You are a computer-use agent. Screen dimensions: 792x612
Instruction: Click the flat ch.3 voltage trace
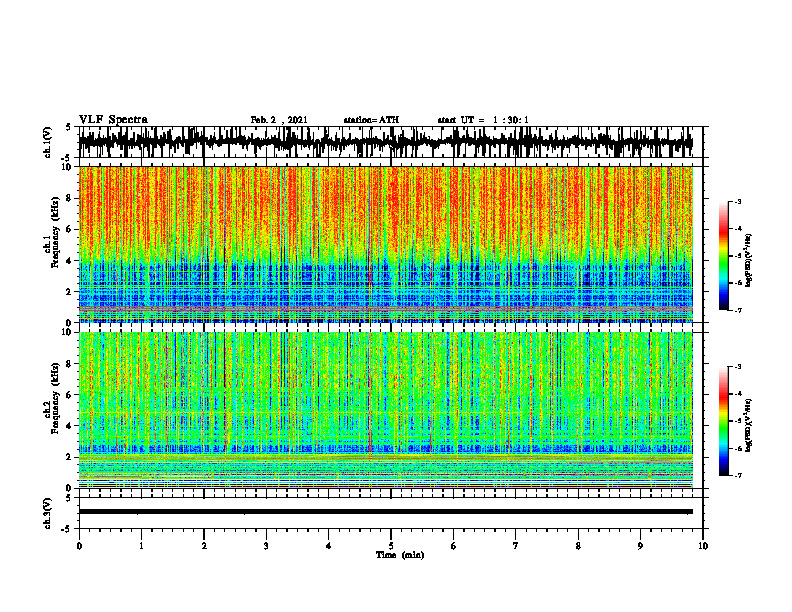point(386,512)
